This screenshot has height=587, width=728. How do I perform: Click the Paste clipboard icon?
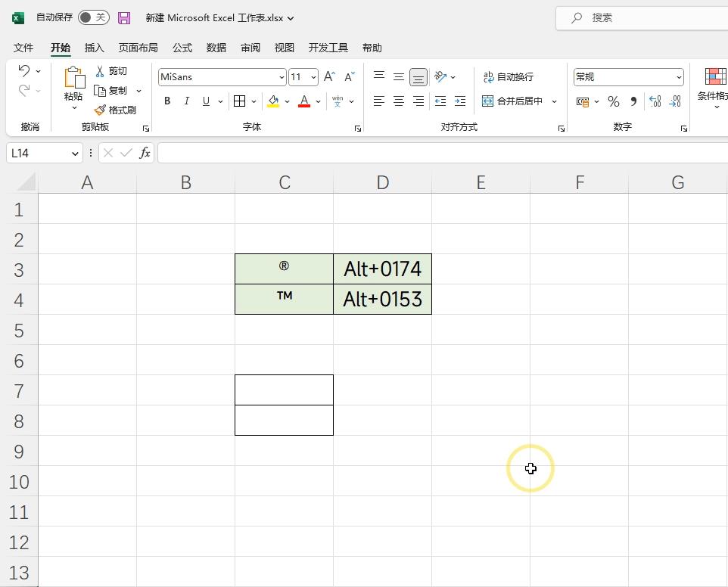(74, 77)
